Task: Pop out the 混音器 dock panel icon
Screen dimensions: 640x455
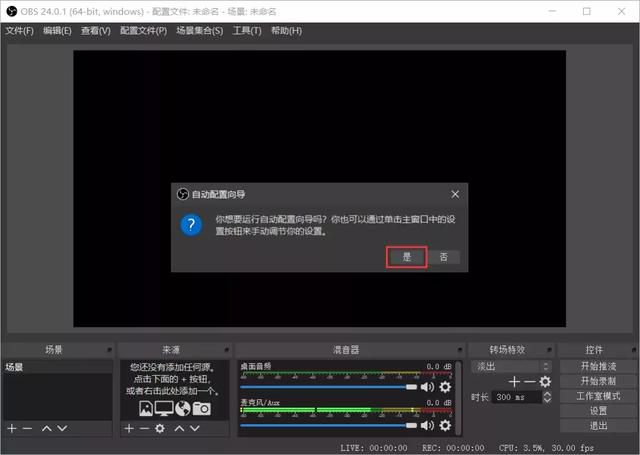Action: coord(460,350)
